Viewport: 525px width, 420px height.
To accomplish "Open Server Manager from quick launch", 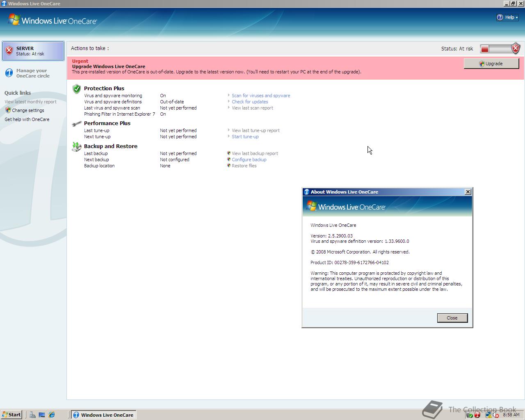I will click(x=32, y=415).
